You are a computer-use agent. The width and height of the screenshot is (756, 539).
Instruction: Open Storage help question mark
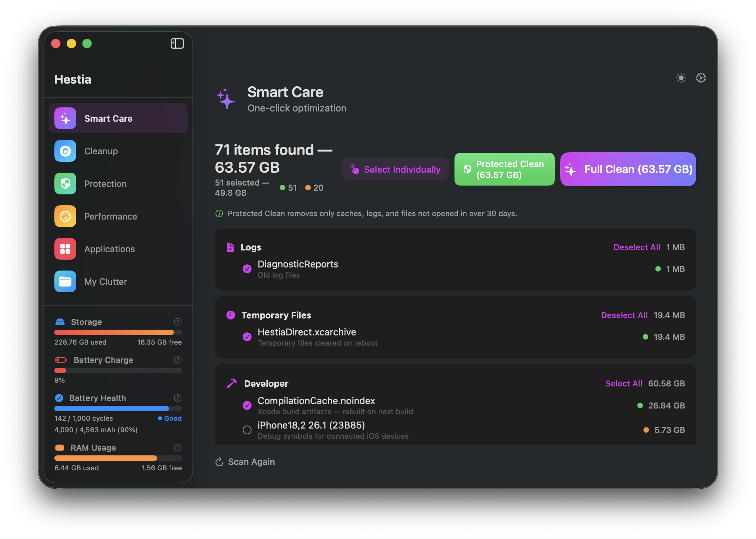coord(177,322)
